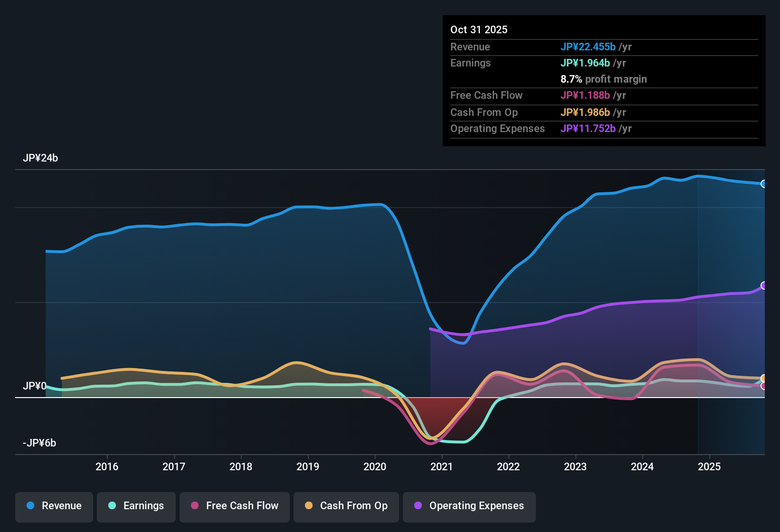Click the Operating Expenses legend button

point(469,506)
